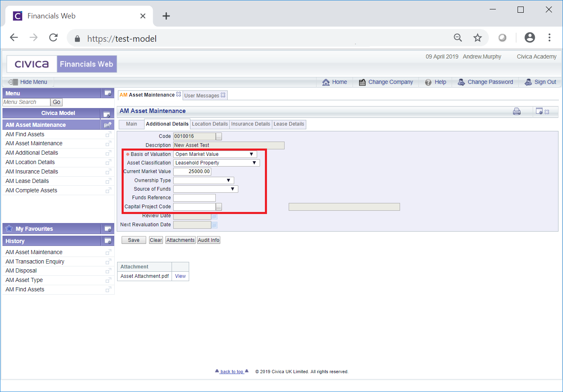Open AM Additional Details popout icon
The image size is (563, 392).
pyautogui.click(x=109, y=153)
